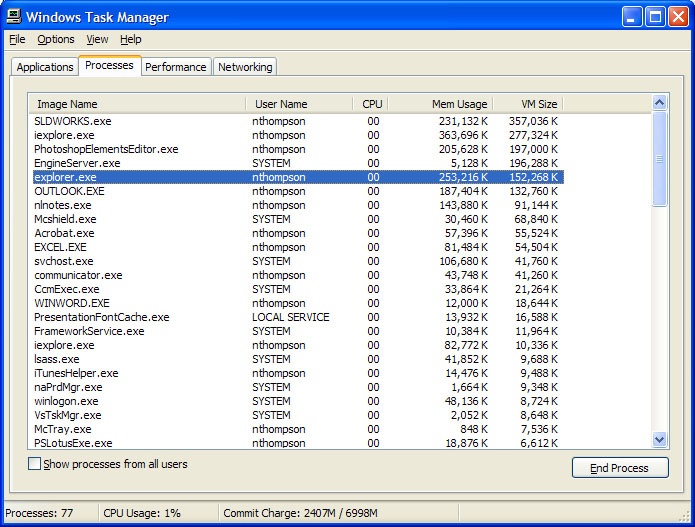Select the communicator.exe process
This screenshot has height=527, width=695.
[298, 275]
